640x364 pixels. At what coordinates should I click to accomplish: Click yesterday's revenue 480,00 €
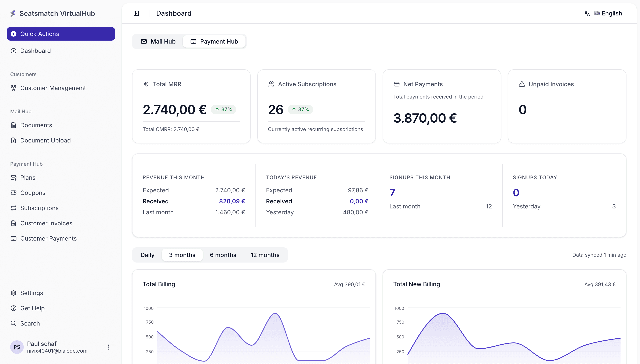click(356, 212)
